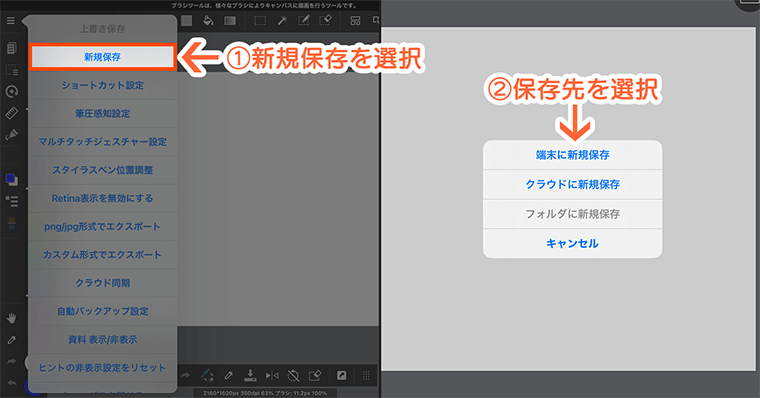Select the Fill rectangle tool icon
The width and height of the screenshot is (760, 398).
click(187, 20)
